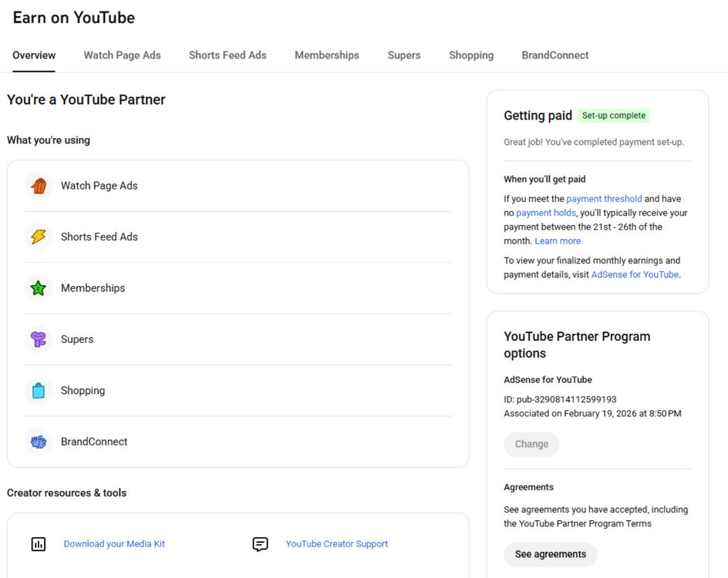
Task: Open the payment threshold link
Action: (604, 199)
